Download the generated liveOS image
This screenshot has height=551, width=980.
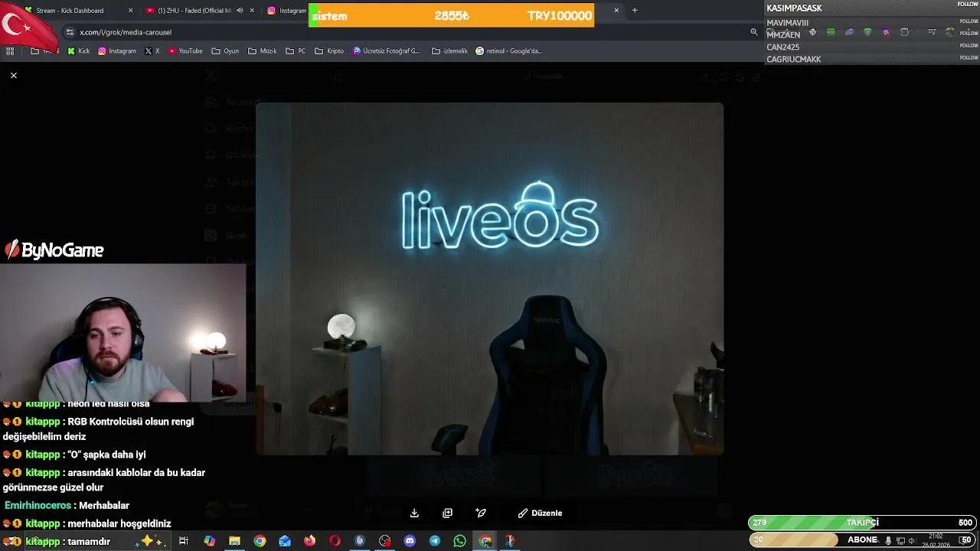click(x=414, y=513)
